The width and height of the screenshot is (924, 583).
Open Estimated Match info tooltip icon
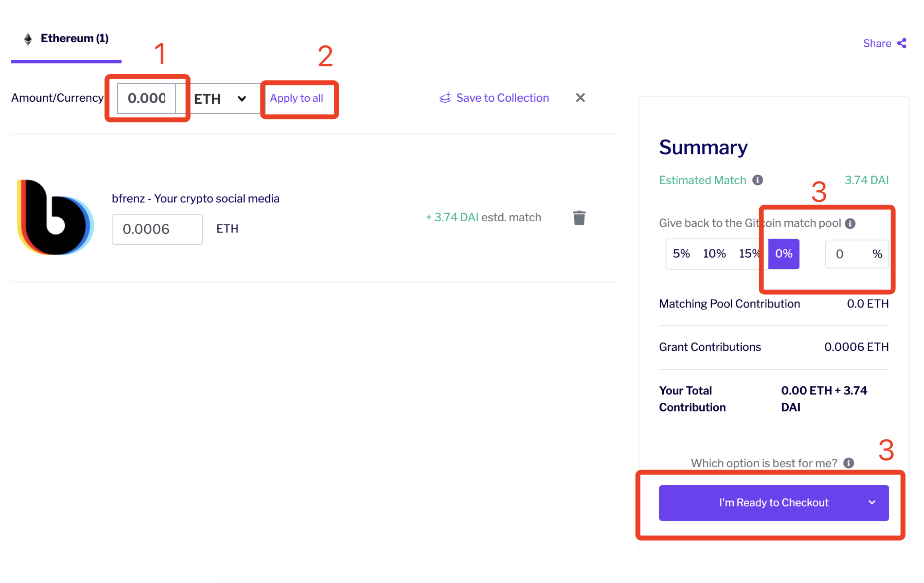click(x=757, y=180)
